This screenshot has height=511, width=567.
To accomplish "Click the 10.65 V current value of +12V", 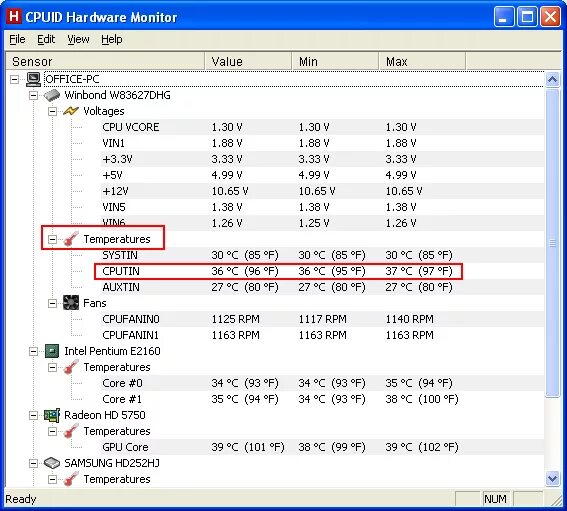I will tap(230, 191).
